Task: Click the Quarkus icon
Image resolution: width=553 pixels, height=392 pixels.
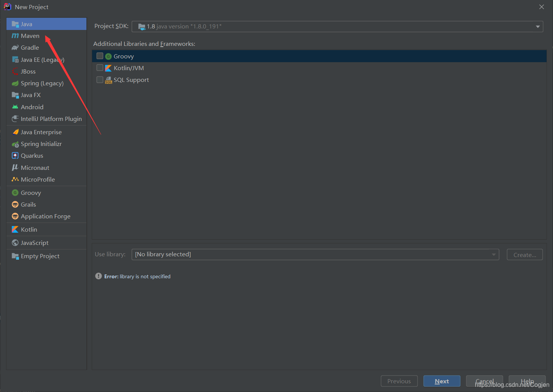Action: 15,155
